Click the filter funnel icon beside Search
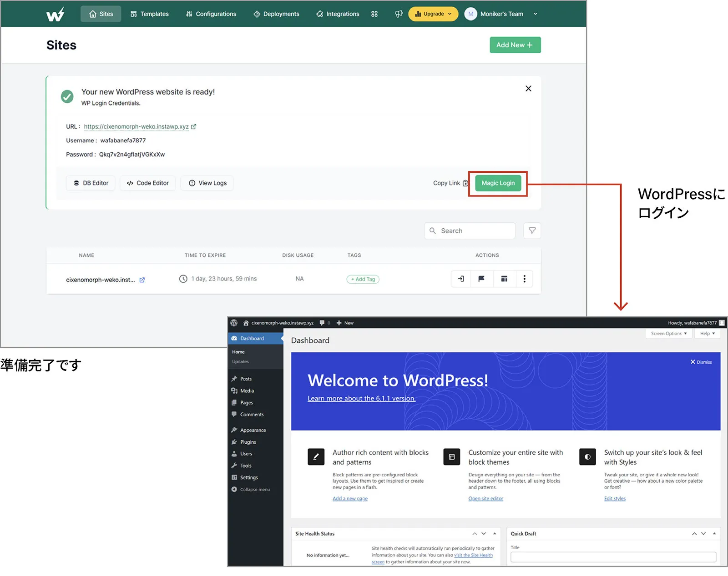Viewport: 728px width, 576px height. coord(532,230)
